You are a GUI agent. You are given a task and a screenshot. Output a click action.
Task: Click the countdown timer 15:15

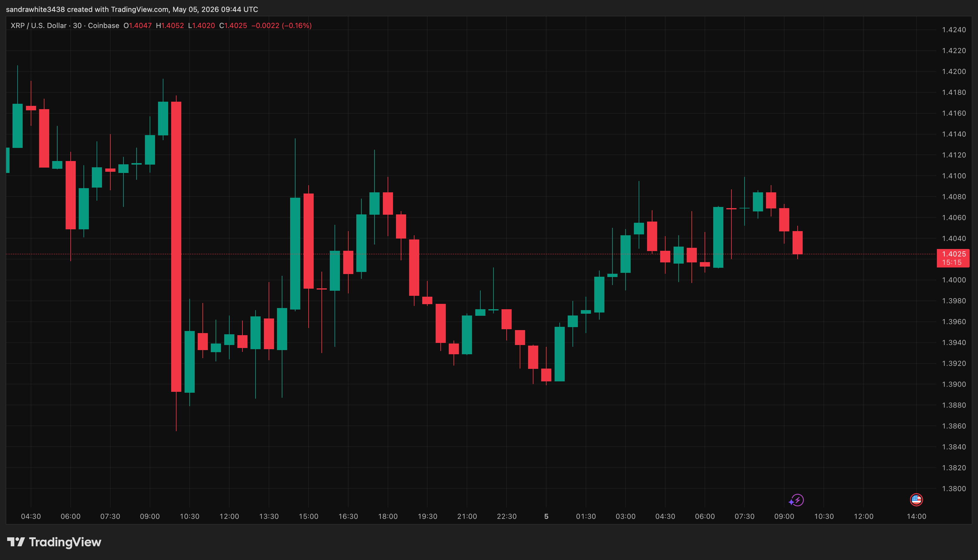[952, 263]
